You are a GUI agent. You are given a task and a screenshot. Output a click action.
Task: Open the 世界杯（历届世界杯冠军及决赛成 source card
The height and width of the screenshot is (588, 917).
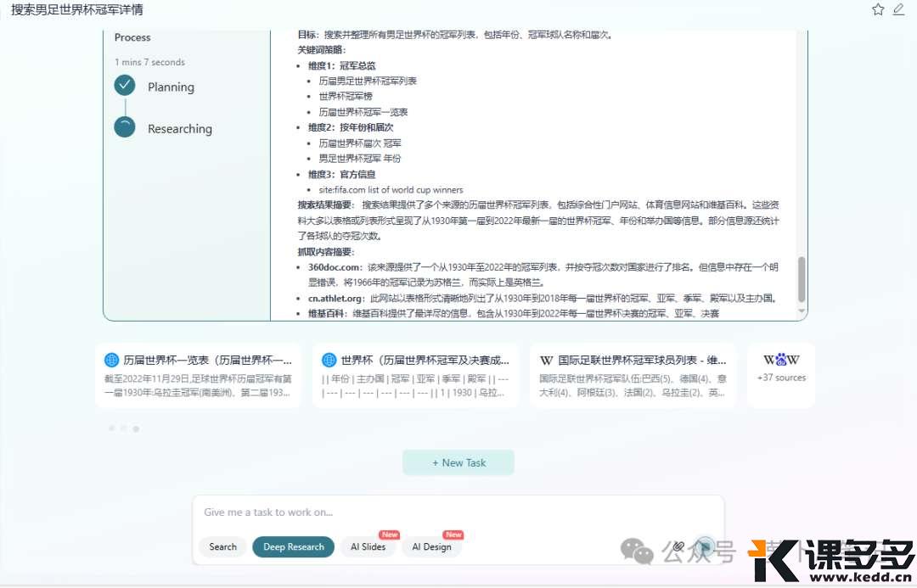pos(416,375)
